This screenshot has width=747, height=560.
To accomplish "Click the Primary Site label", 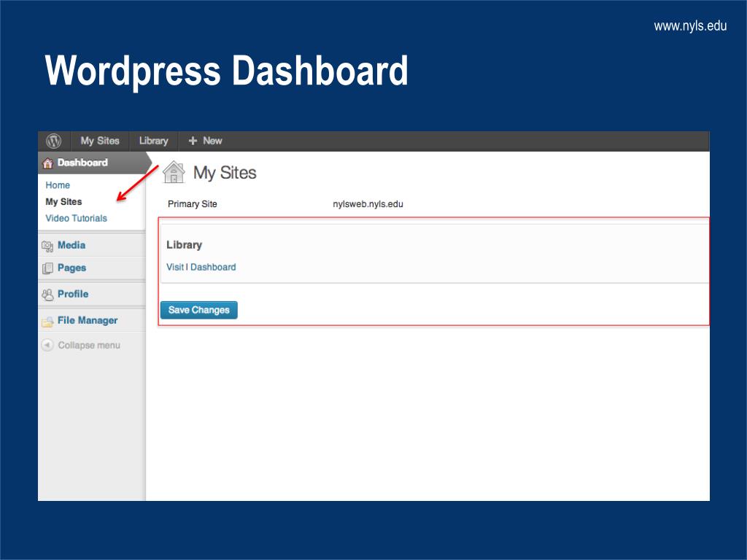I will (193, 204).
